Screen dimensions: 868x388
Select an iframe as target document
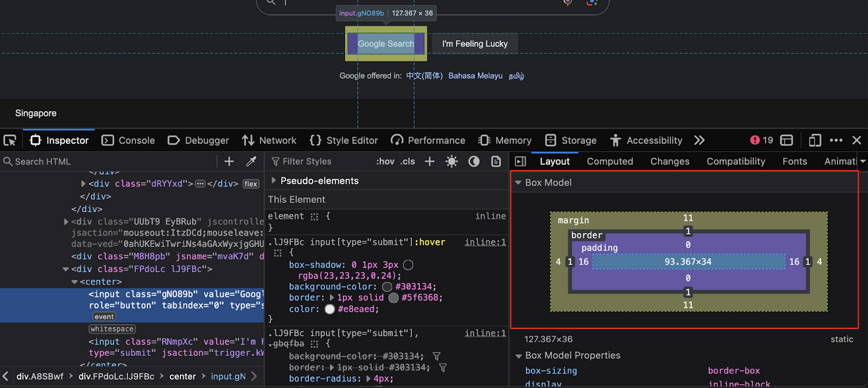[787, 140]
